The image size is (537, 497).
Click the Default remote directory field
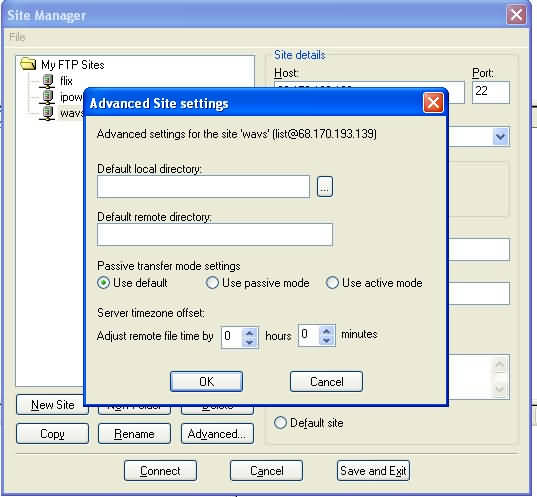[x=215, y=235]
